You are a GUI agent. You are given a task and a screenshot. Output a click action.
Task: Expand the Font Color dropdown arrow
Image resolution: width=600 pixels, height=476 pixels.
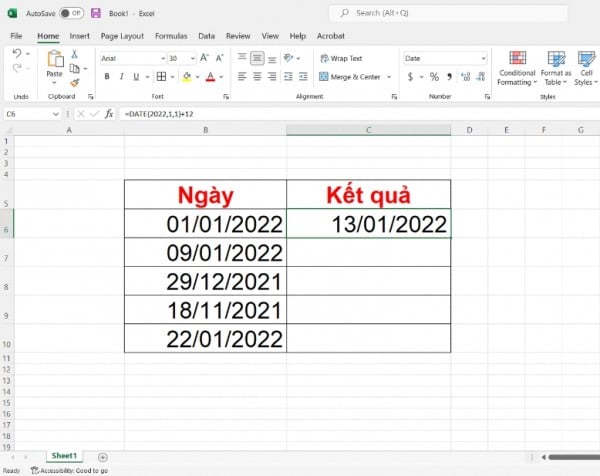coord(221,77)
